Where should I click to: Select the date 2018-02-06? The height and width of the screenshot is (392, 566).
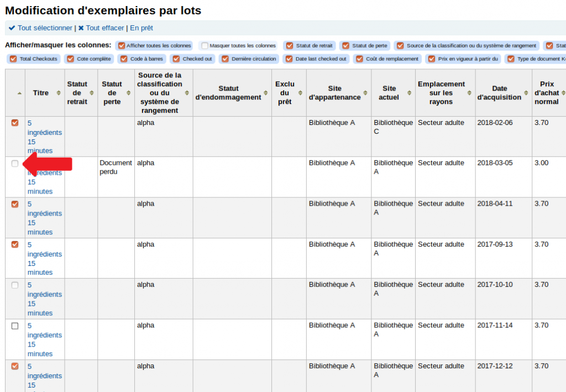click(495, 123)
